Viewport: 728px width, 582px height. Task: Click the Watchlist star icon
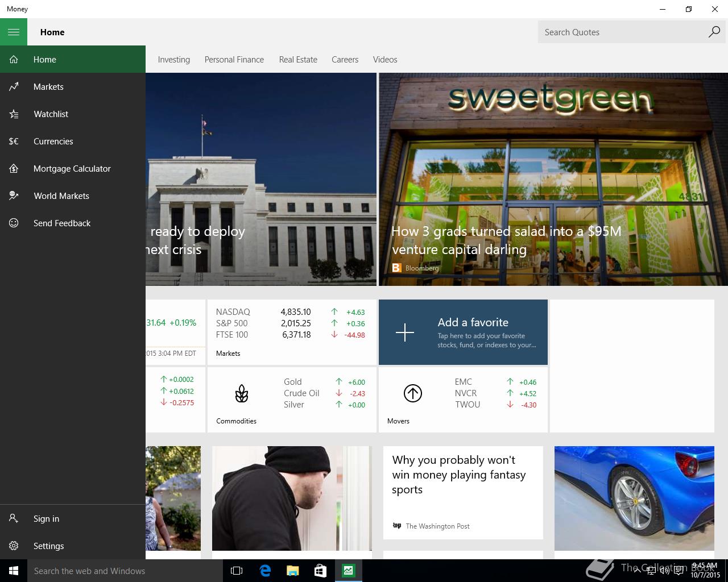tap(14, 114)
